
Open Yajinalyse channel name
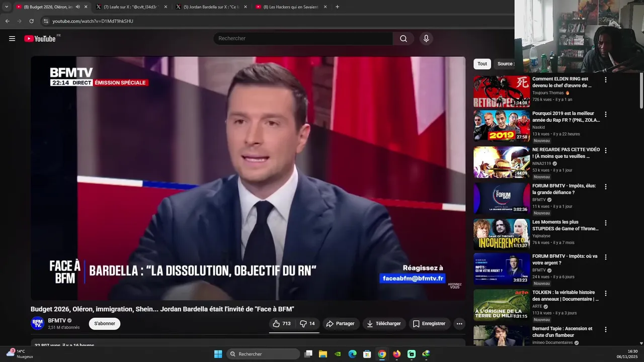[x=541, y=236]
